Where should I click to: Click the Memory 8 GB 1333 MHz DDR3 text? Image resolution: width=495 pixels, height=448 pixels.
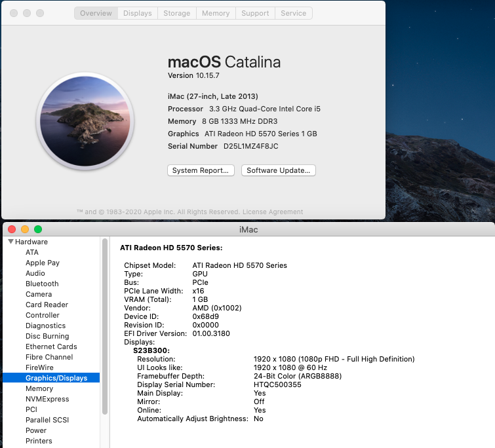click(222, 121)
